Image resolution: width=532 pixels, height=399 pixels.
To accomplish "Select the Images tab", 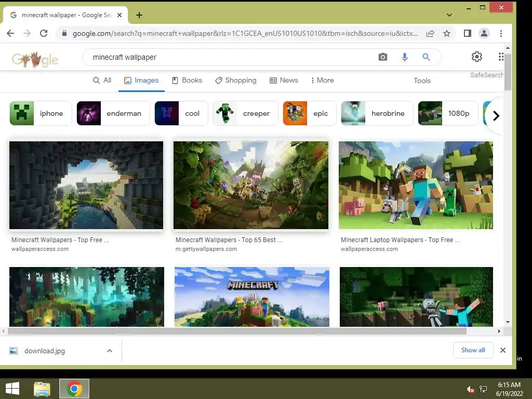I will click(141, 81).
